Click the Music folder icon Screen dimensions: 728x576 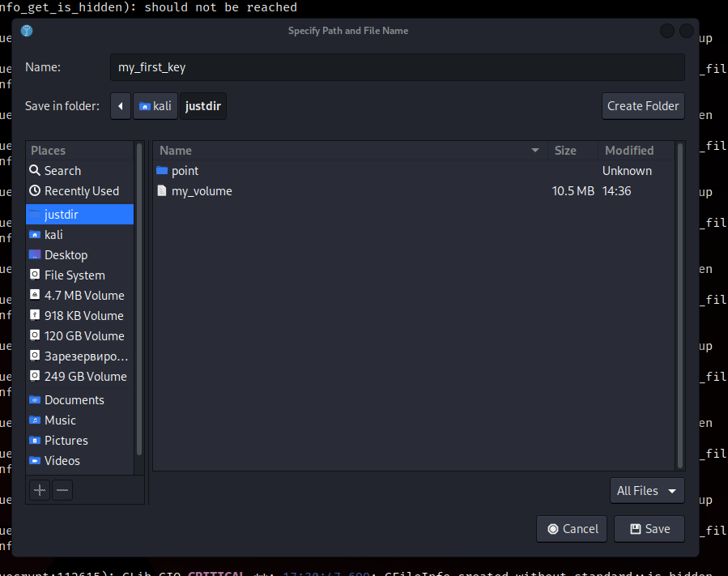tap(35, 420)
